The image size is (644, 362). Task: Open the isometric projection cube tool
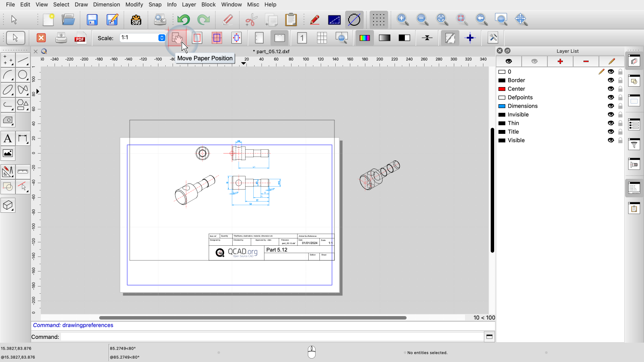coord(8,205)
